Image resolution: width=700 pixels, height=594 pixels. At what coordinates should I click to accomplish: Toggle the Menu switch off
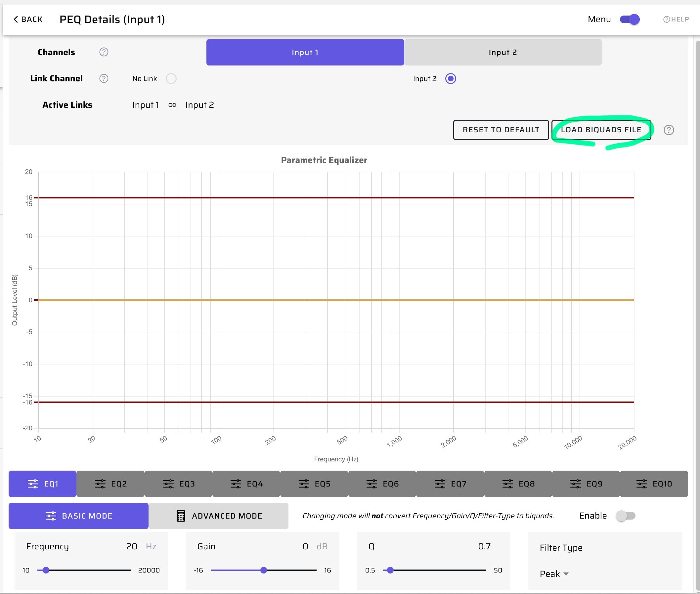pos(630,20)
